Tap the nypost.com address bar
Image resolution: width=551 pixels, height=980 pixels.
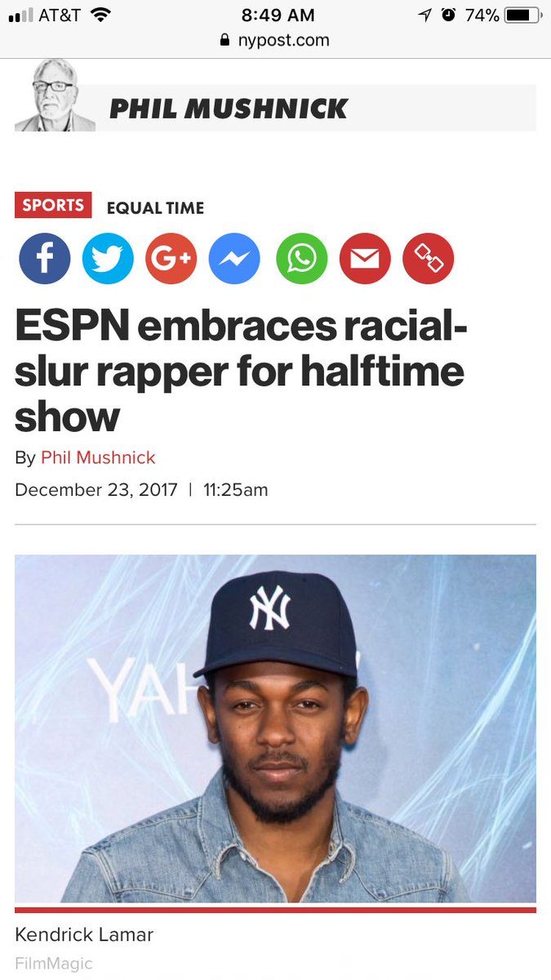[x=275, y=40]
